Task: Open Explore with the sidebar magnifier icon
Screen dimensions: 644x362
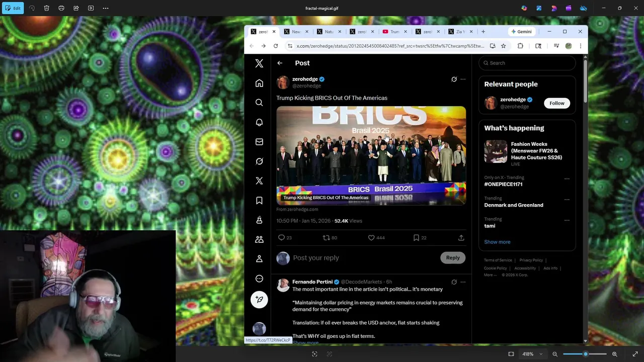Action: (259, 103)
